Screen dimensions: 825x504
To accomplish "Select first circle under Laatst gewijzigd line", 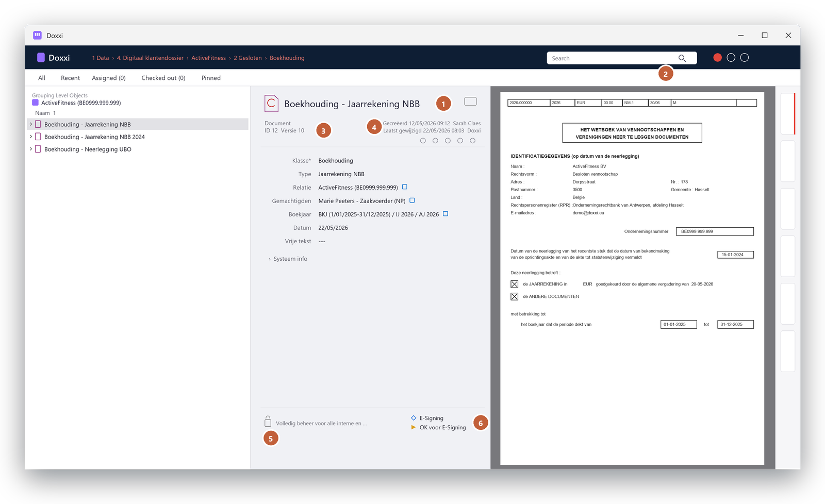I will coord(423,141).
